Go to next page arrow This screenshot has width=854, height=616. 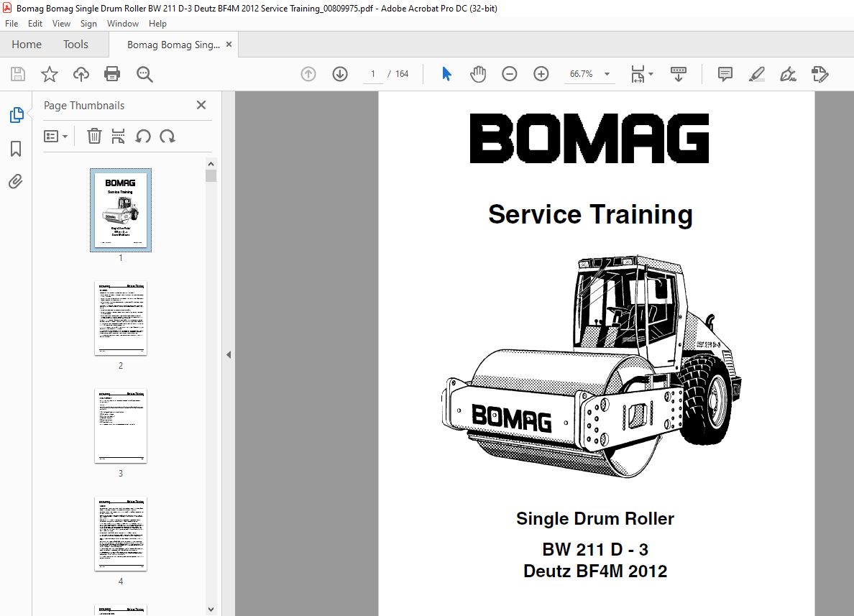click(x=340, y=74)
